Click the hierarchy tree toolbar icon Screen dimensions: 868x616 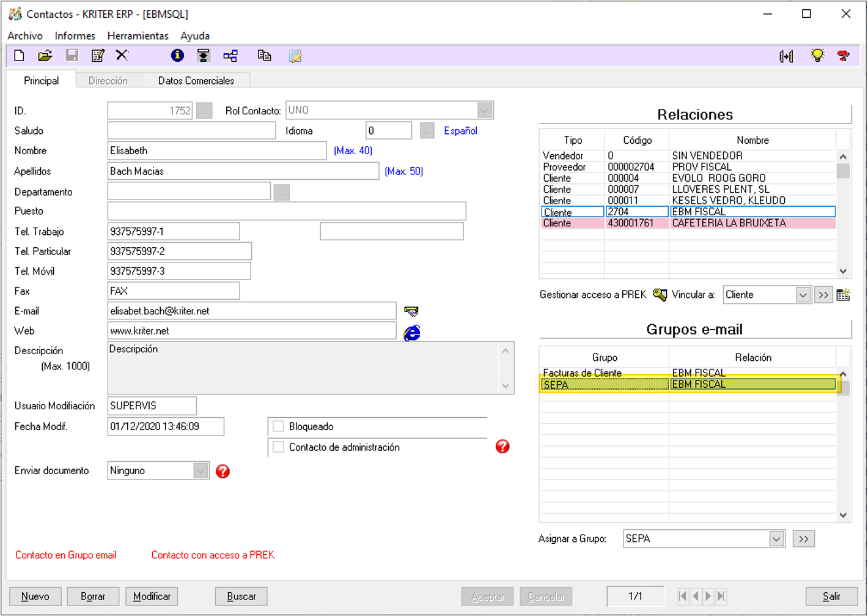coord(230,56)
